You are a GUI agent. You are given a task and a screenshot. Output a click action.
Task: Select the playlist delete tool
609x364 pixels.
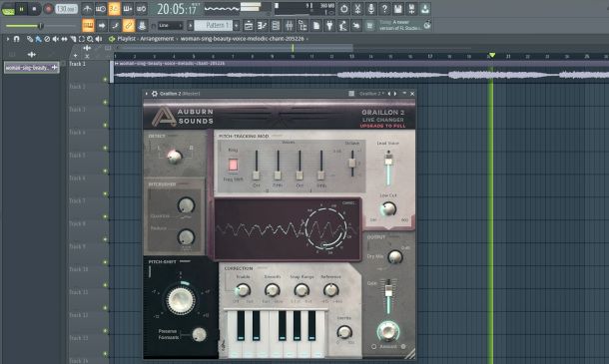tap(47, 39)
